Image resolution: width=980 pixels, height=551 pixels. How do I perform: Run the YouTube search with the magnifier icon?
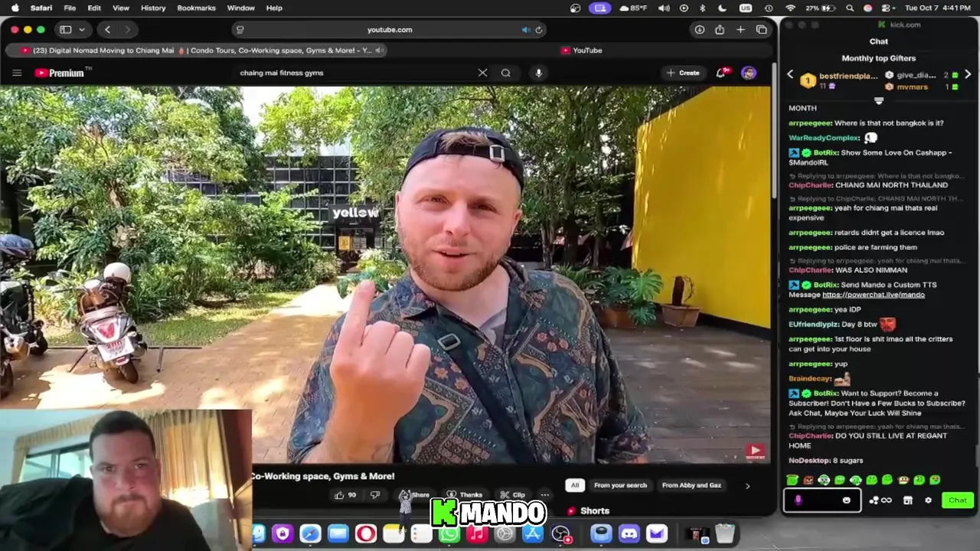(x=506, y=73)
